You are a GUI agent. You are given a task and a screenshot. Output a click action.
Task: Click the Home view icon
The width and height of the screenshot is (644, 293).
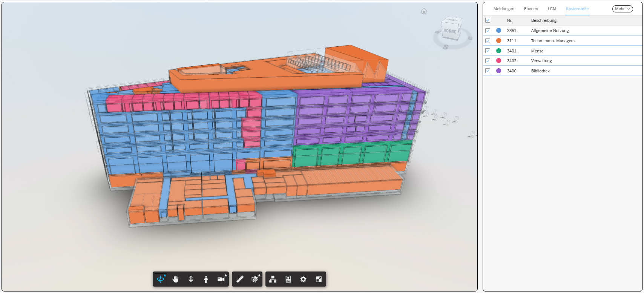point(424,11)
